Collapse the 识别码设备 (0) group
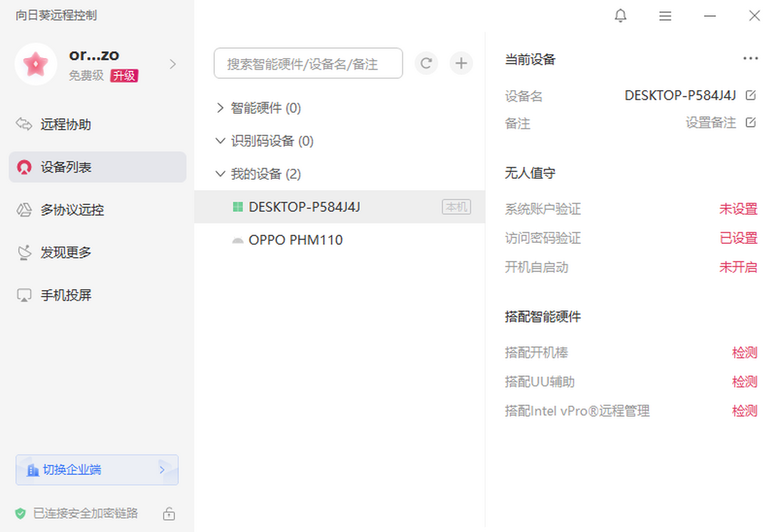 (221, 141)
